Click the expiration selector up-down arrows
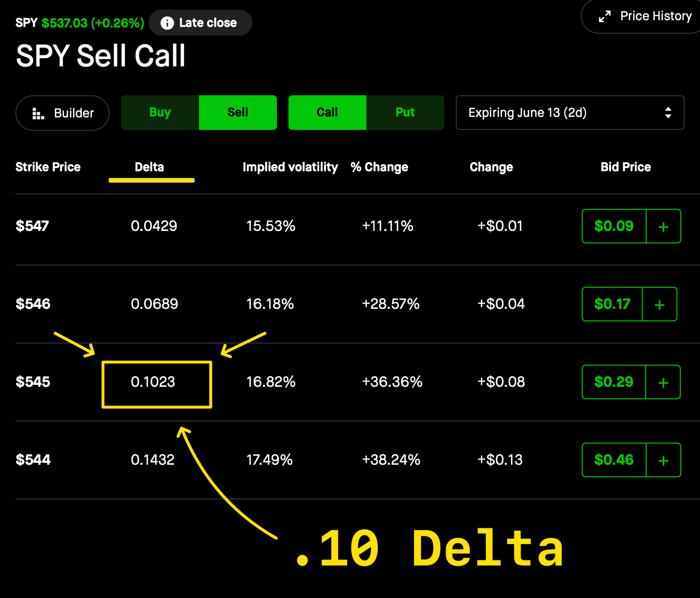 [668, 113]
